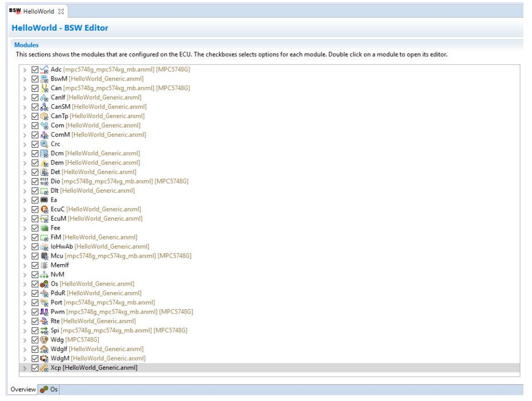The width and height of the screenshot is (532, 401).
Task: Click the EcuC module icon
Action: 45,209
